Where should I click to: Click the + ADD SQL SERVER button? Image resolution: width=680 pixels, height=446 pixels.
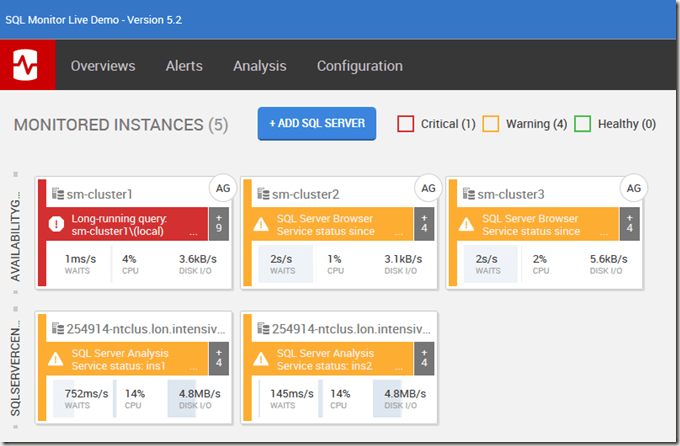(x=317, y=124)
